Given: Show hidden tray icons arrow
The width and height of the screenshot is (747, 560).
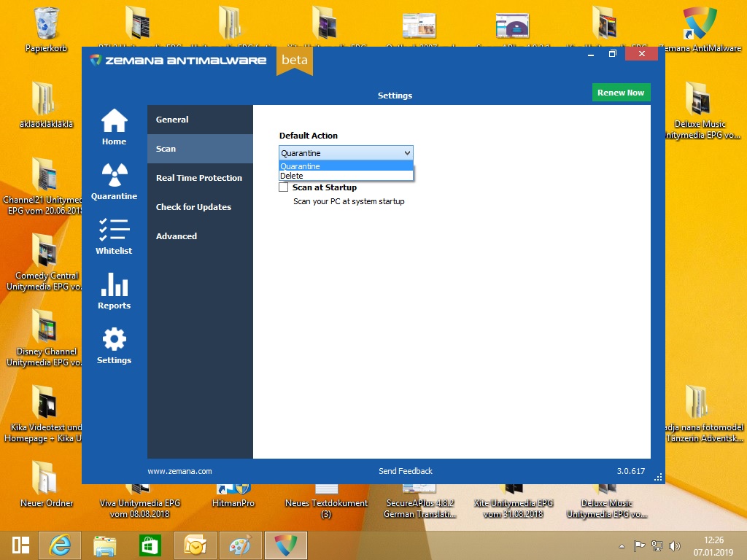Looking at the screenshot, I should (622, 546).
